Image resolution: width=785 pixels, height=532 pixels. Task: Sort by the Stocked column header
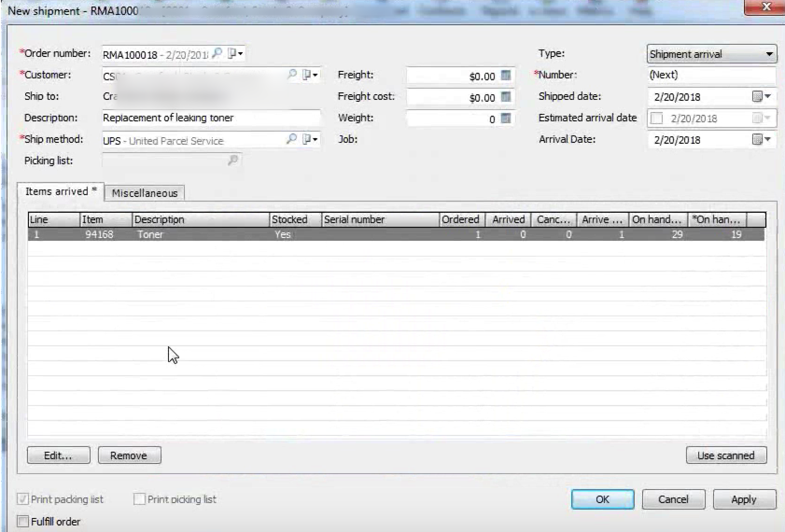coord(296,220)
